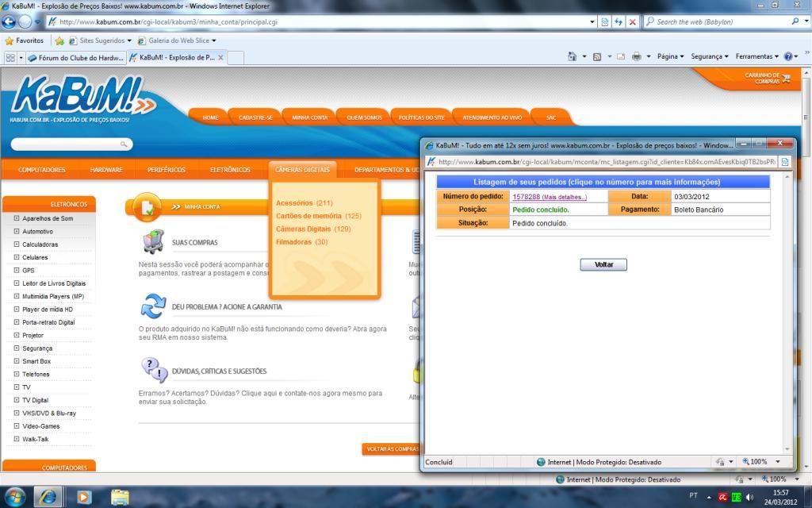
Task: Click the VOLTAR ÀS COMPRAS button
Action: tap(392, 449)
